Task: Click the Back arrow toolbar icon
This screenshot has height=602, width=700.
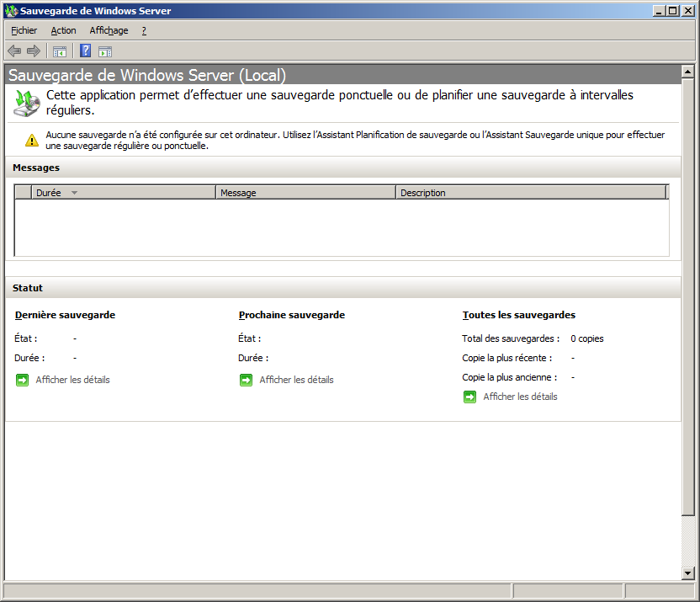Action: click(x=14, y=51)
